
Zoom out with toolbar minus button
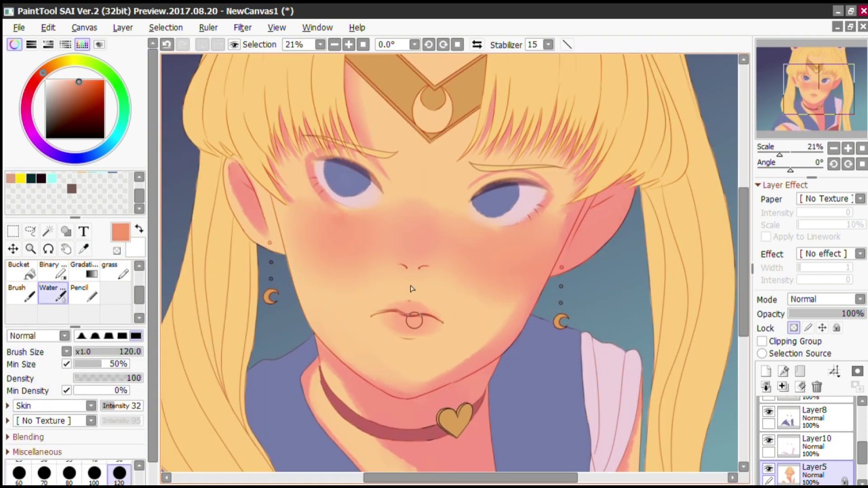tap(334, 45)
